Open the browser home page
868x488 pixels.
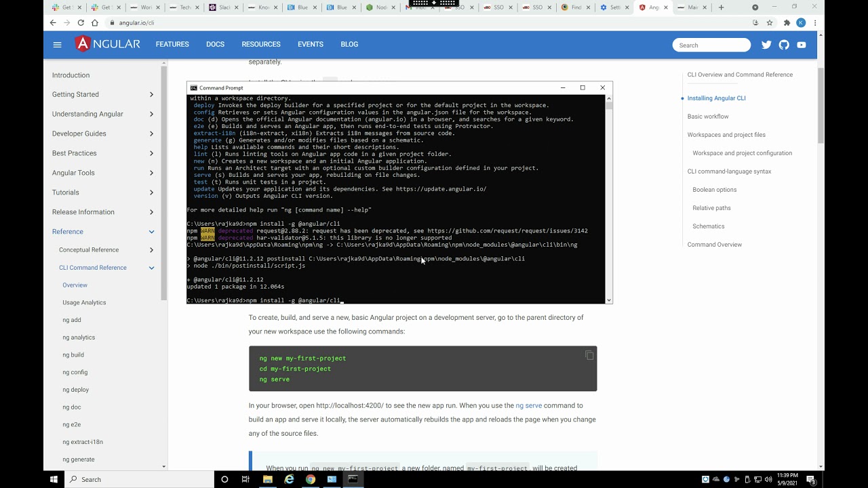[94, 22]
